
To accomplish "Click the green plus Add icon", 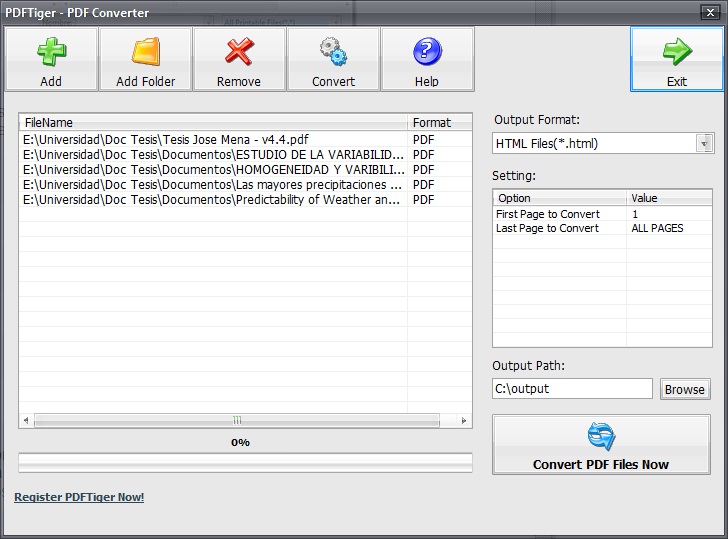I will (x=52, y=51).
